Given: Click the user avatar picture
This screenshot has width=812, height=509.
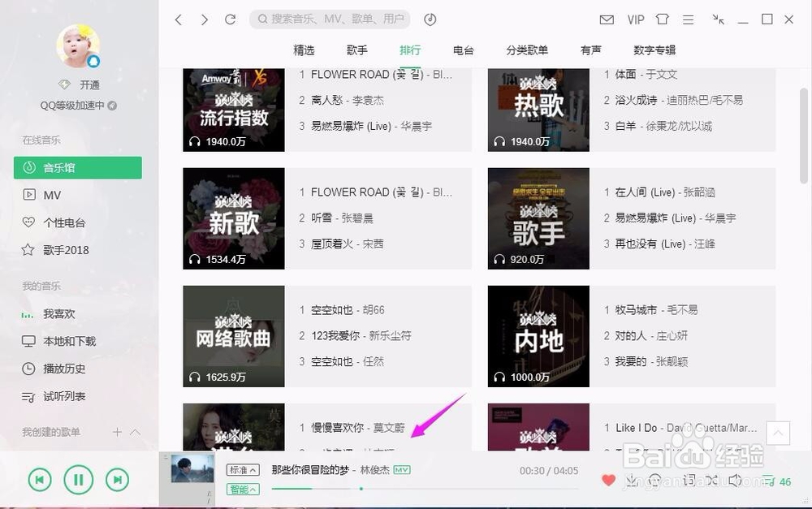Looking at the screenshot, I should (x=78, y=45).
